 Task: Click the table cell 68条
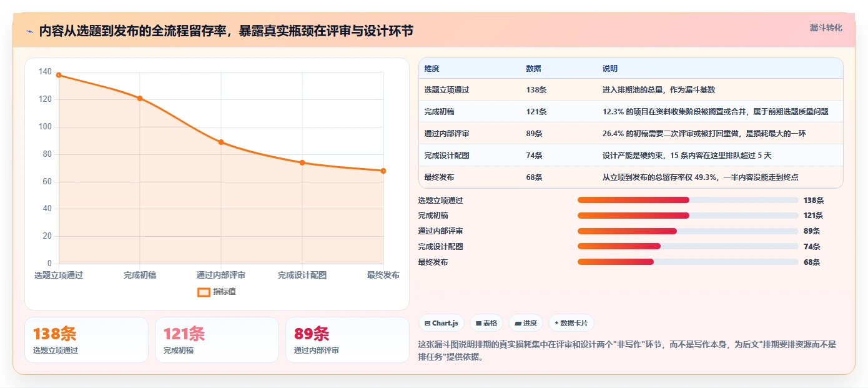click(x=534, y=177)
